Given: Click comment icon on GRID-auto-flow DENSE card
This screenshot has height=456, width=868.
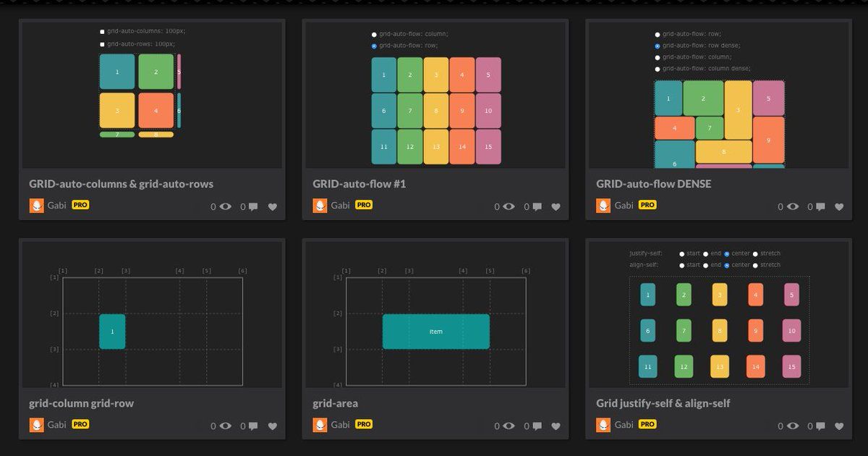Looking at the screenshot, I should pos(820,206).
